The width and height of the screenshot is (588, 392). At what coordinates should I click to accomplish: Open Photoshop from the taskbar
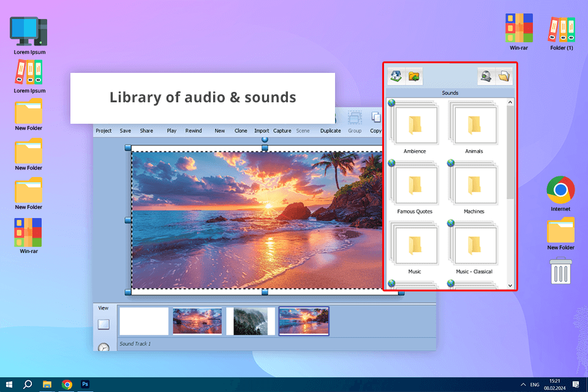coord(86,384)
